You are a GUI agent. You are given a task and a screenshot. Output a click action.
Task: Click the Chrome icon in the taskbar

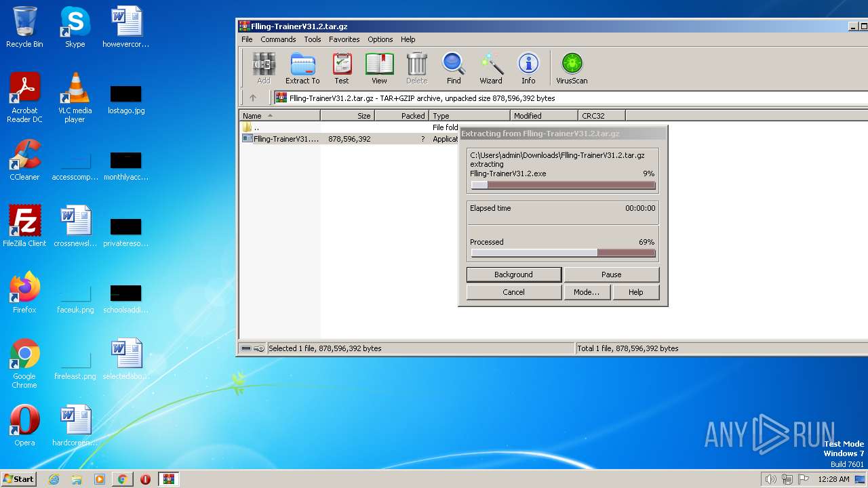(x=122, y=479)
